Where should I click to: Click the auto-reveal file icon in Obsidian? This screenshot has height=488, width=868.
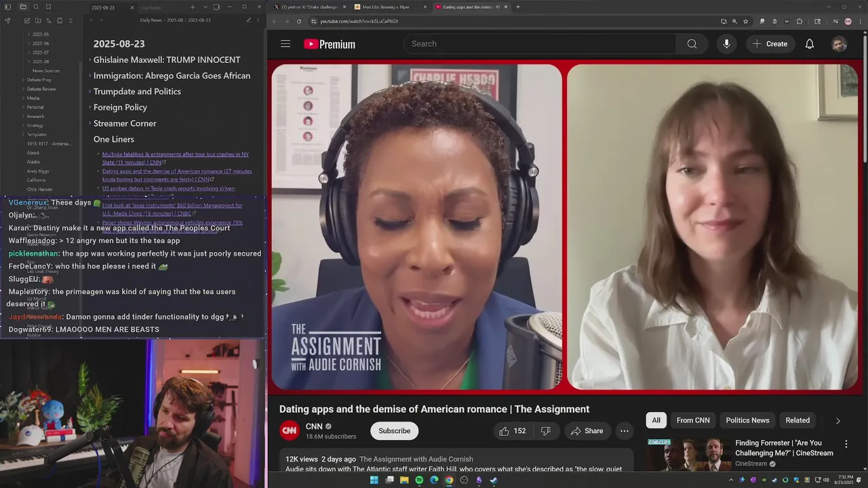(x=58, y=20)
